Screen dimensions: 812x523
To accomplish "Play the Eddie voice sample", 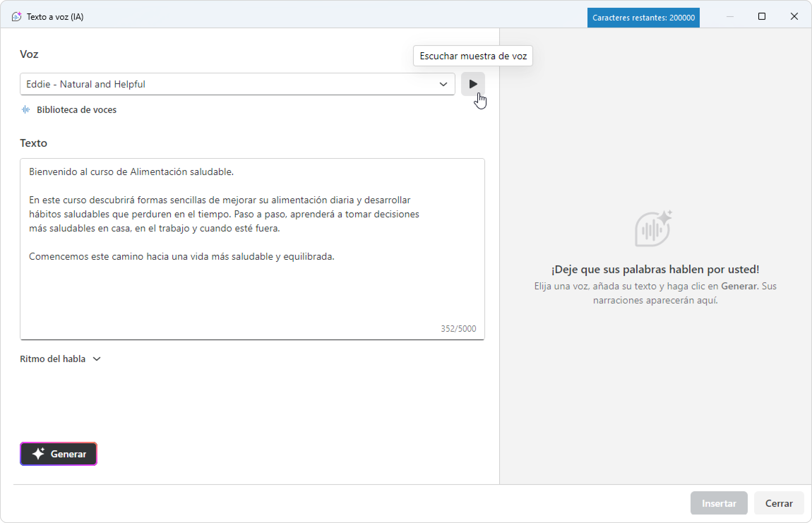I will pos(473,84).
